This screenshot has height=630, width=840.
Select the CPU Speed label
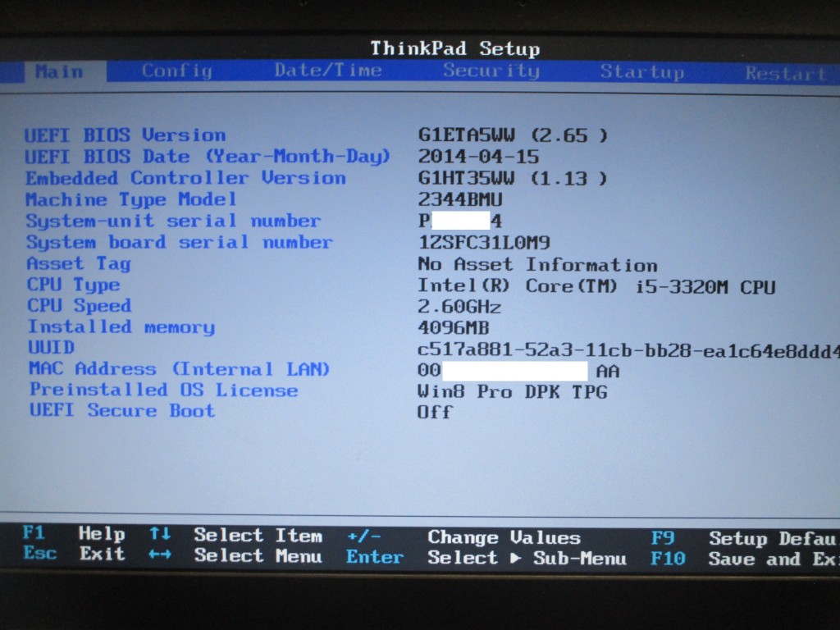[x=80, y=305]
